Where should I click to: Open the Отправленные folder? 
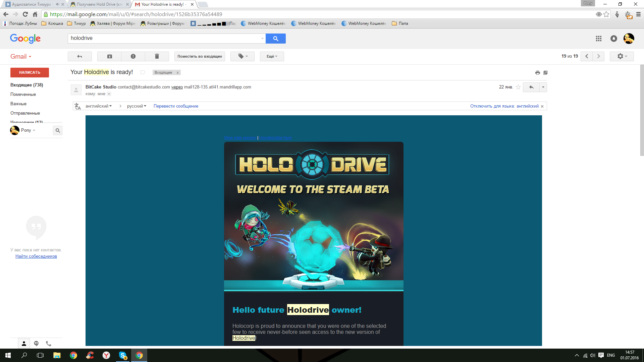click(x=25, y=113)
